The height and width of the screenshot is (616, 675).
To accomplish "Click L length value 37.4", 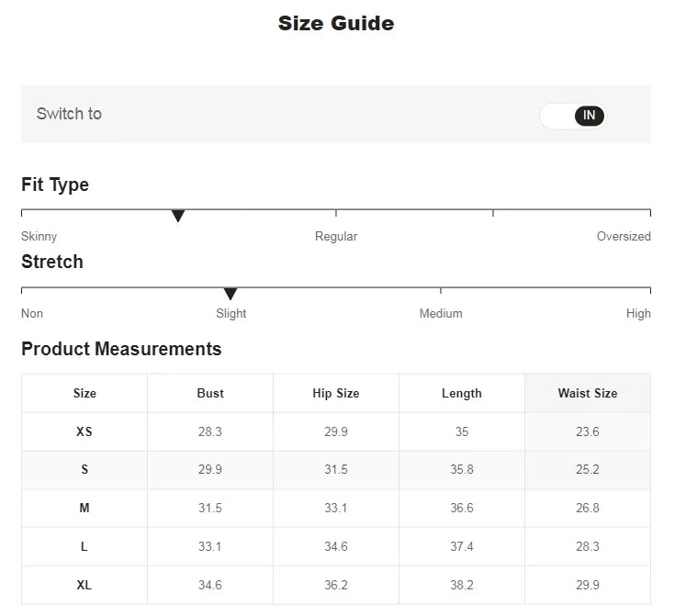I will pos(461,547).
